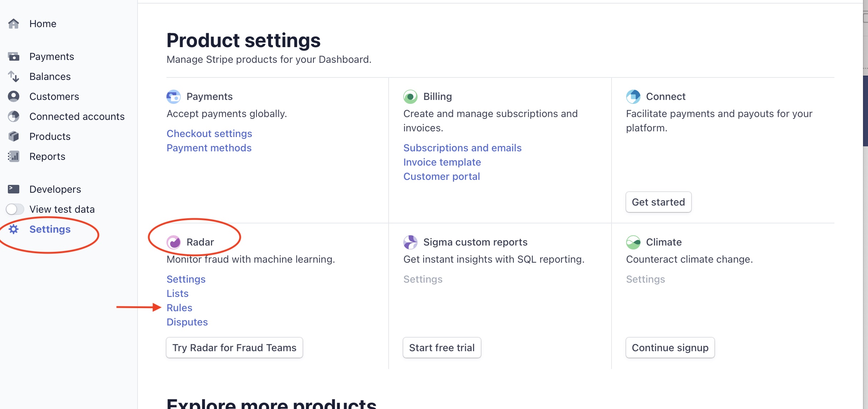Click the Connect blue logo icon

pyautogui.click(x=633, y=97)
